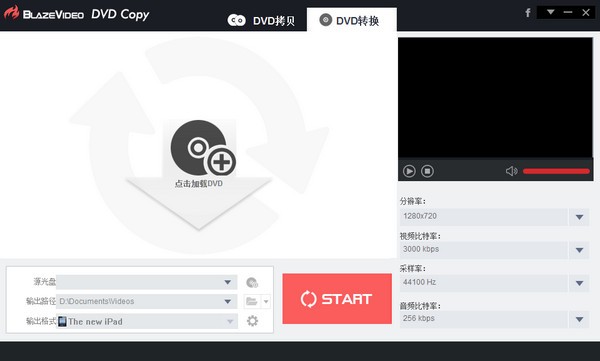
Task: Open the title bar dropdown menu arrow
Action: tap(551, 12)
